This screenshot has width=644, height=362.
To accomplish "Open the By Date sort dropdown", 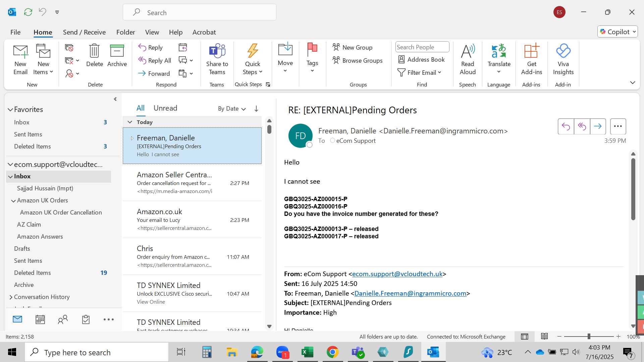I will coord(232,109).
